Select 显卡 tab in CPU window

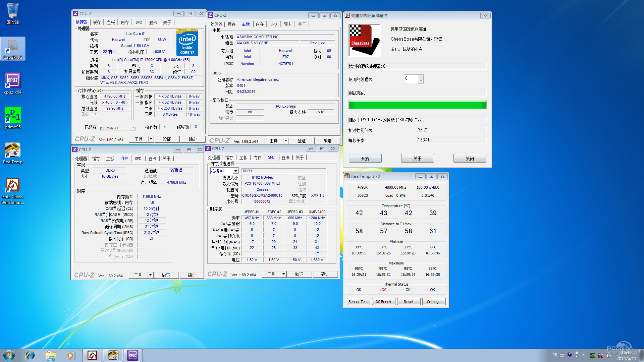(153, 22)
